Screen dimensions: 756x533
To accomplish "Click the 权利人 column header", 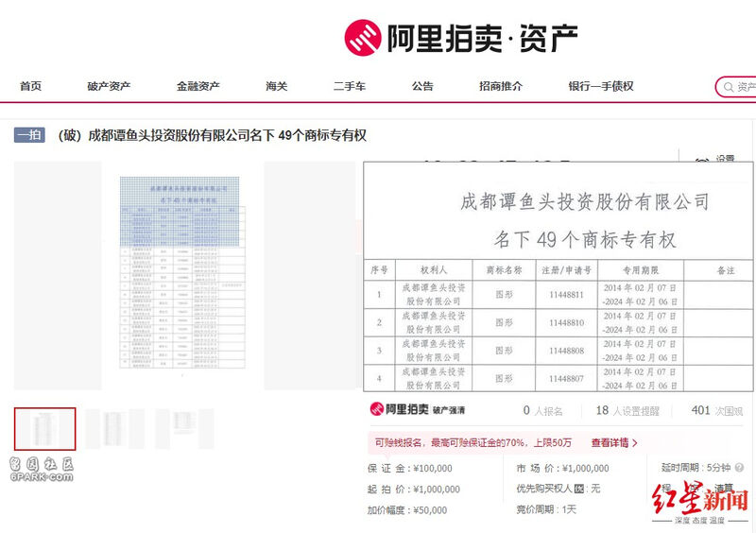I will (434, 270).
